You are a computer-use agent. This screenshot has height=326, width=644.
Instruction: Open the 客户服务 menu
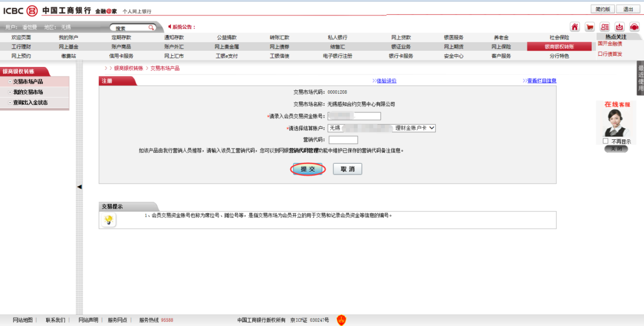point(501,56)
